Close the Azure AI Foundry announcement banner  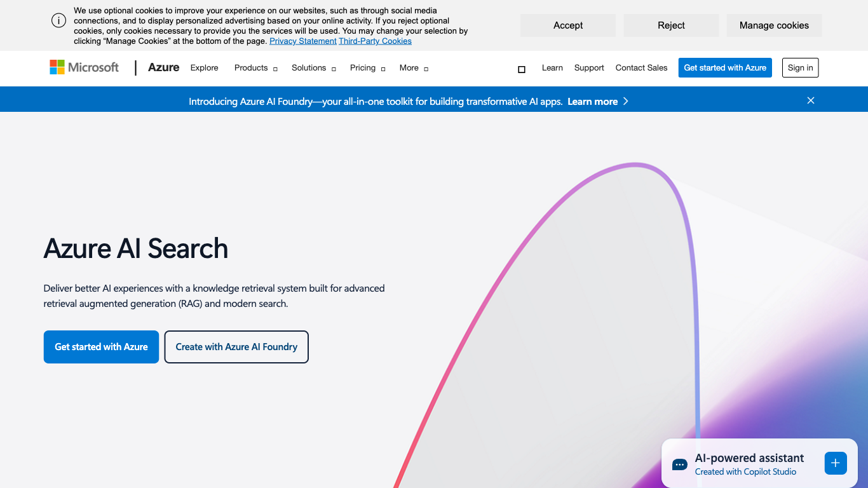[811, 100]
